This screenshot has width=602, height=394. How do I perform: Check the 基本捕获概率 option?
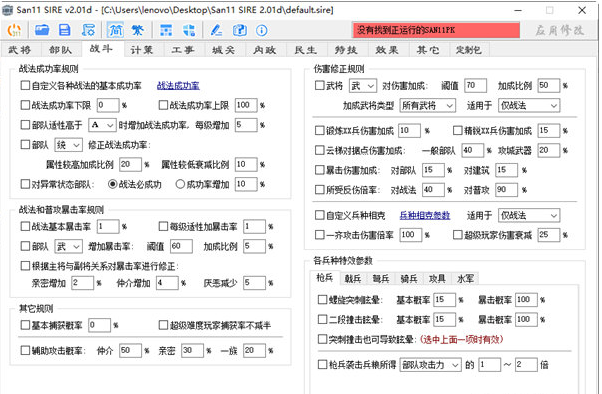(x=25, y=325)
